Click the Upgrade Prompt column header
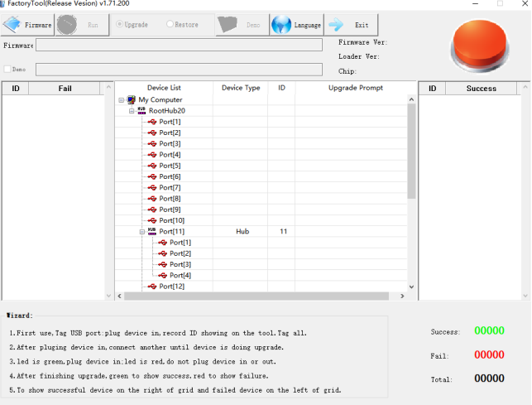532x405 pixels. [x=355, y=88]
